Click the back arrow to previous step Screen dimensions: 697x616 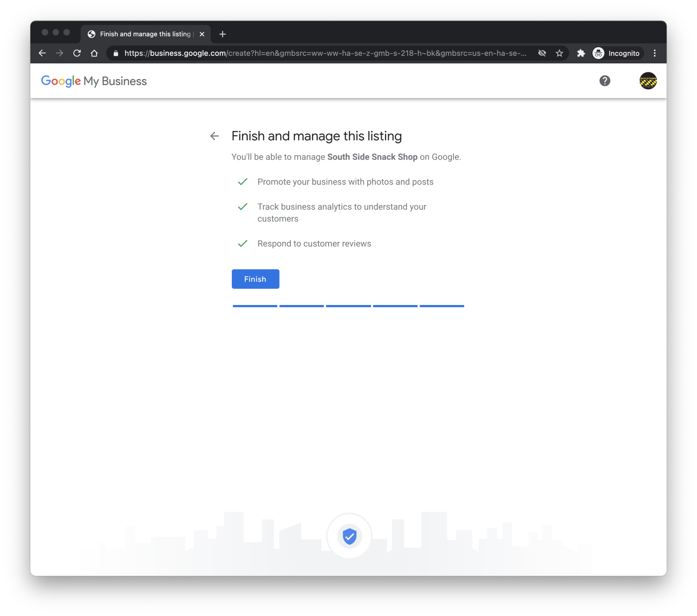[x=215, y=136]
